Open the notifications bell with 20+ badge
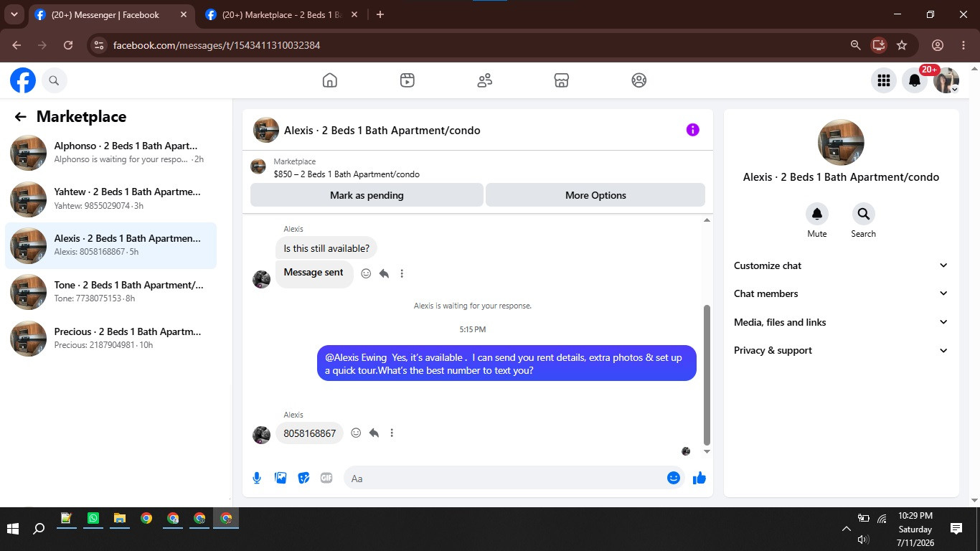Screen dimensions: 980x551 point(915,80)
